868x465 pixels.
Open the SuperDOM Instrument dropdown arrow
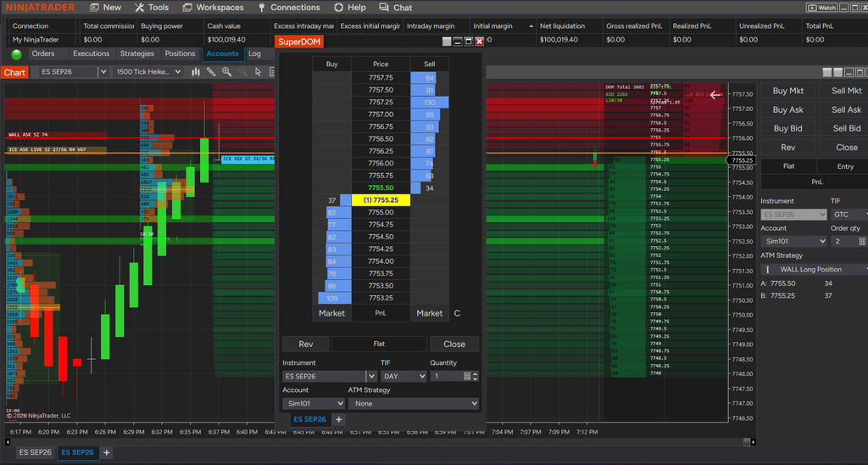pyautogui.click(x=371, y=376)
